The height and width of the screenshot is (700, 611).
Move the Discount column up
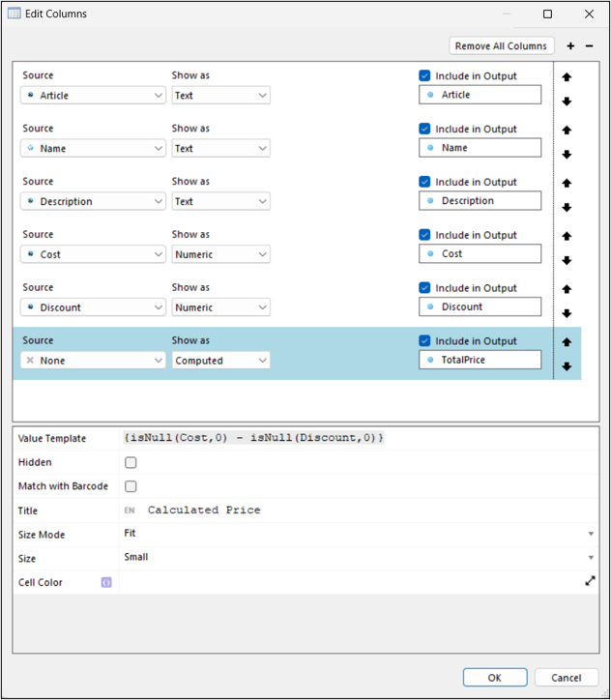(x=567, y=289)
